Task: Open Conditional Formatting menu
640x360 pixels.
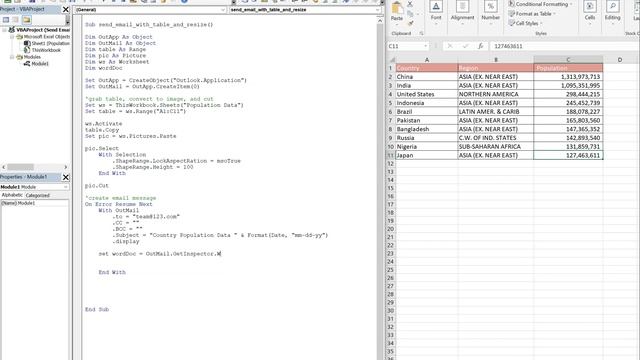Action: [540, 4]
